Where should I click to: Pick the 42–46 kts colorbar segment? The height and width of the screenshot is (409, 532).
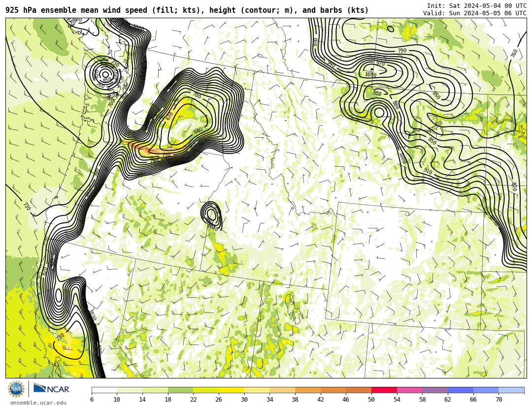point(333,390)
